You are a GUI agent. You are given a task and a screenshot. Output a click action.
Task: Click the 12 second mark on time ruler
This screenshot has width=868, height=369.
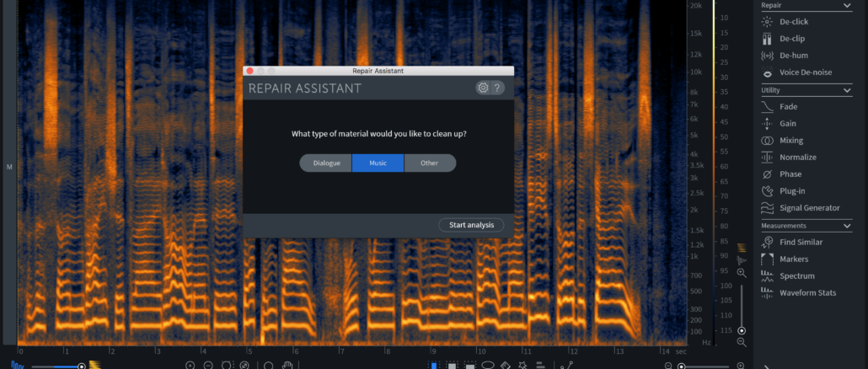click(573, 351)
